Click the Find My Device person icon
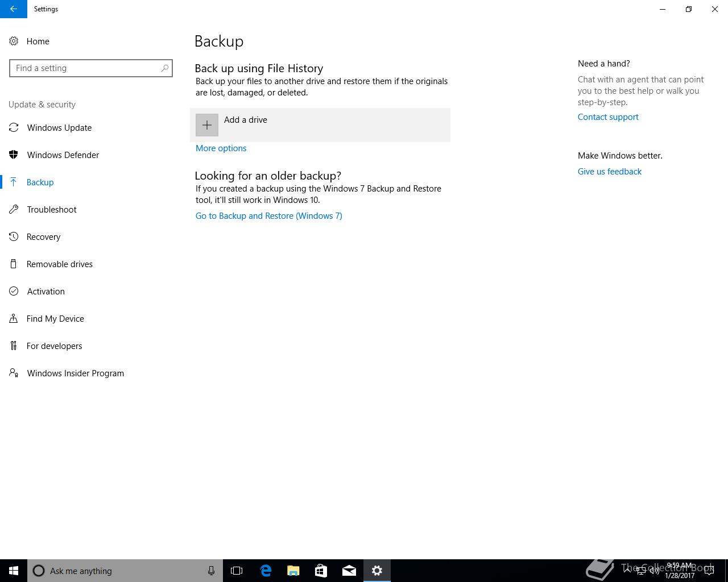The width and height of the screenshot is (728, 582). tap(14, 319)
